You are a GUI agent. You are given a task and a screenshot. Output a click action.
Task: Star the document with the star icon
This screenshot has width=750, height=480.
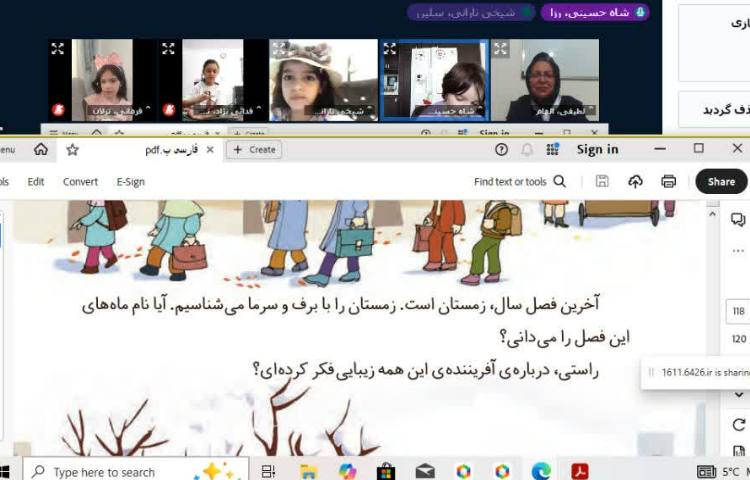pos(72,150)
